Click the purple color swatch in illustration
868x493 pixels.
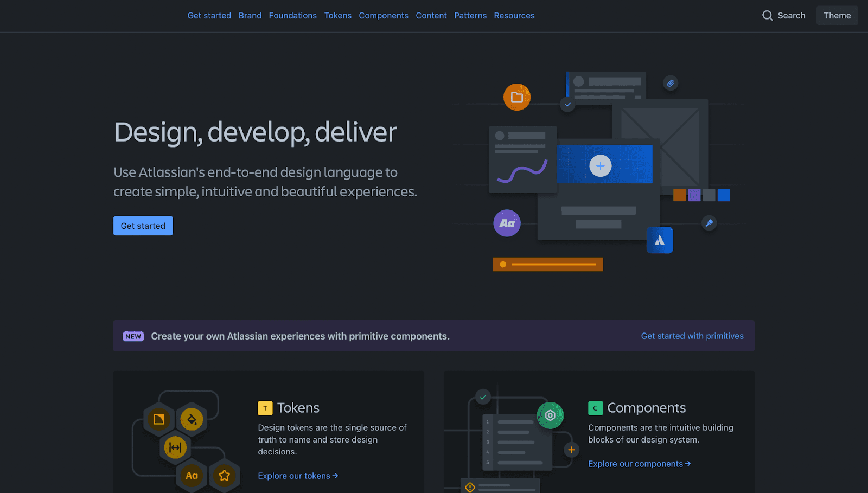(x=694, y=195)
